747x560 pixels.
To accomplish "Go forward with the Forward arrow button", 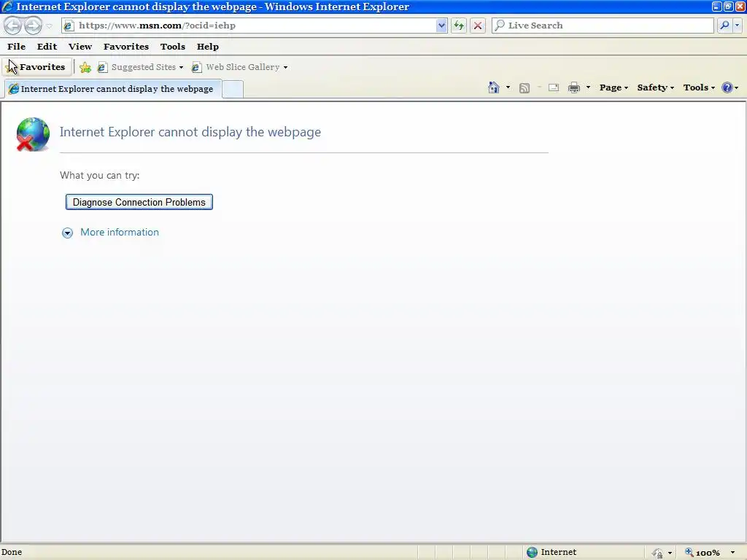I will pos(33,26).
